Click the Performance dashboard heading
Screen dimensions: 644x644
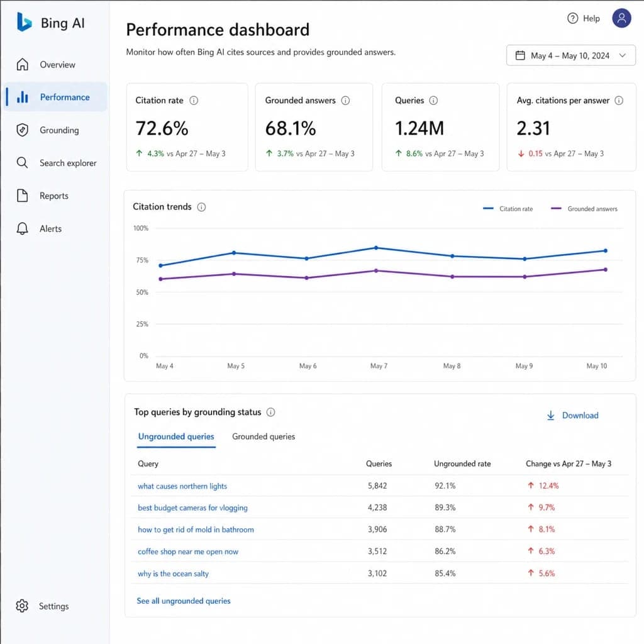coord(218,30)
